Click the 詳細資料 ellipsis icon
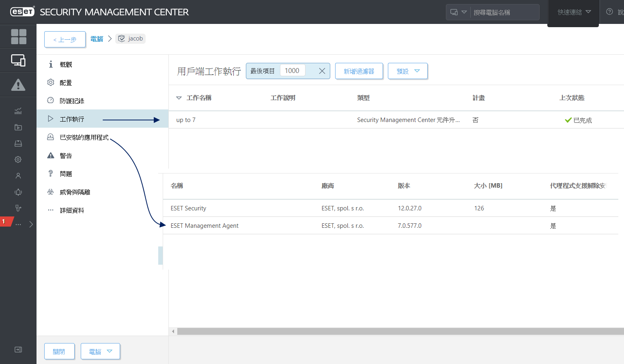The image size is (624, 364). click(51, 210)
